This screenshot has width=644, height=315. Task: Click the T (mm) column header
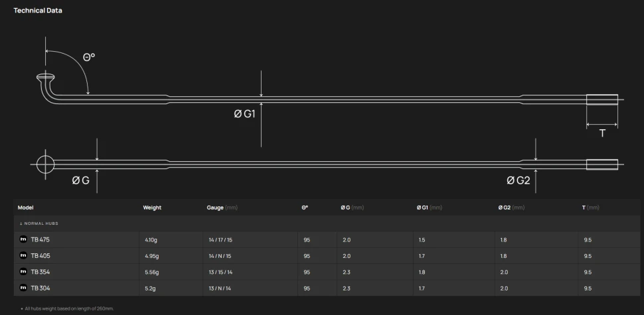click(591, 208)
